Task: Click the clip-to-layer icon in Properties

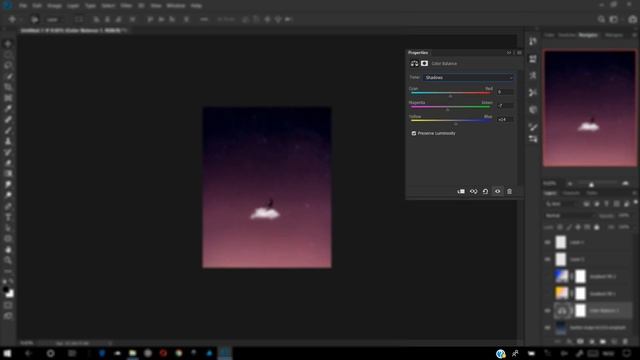Action: click(461, 191)
